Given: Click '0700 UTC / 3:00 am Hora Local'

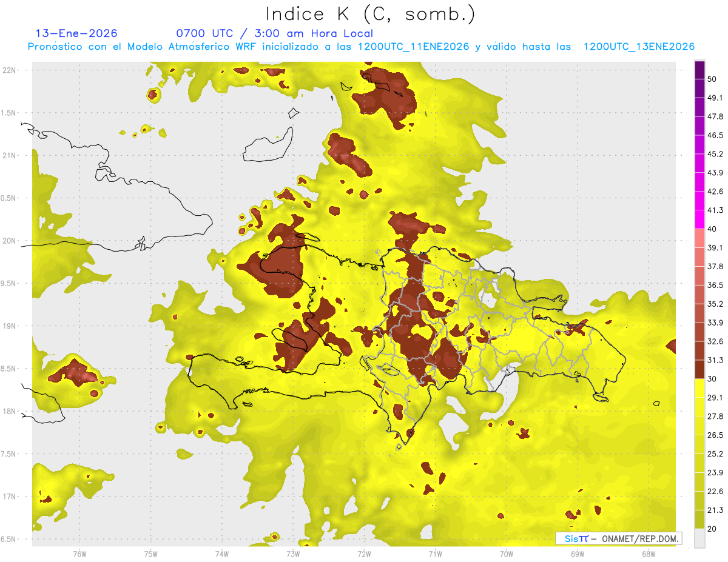Looking at the screenshot, I should [x=274, y=33].
